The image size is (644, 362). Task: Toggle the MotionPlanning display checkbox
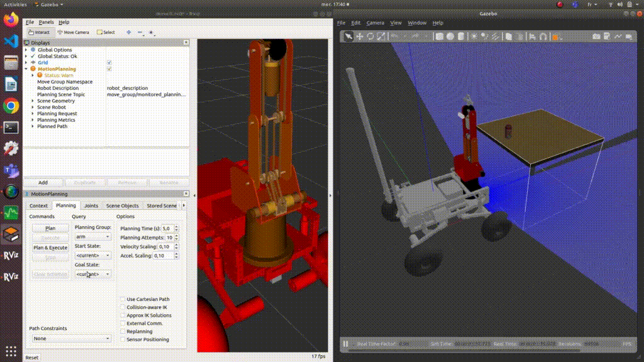coord(109,69)
